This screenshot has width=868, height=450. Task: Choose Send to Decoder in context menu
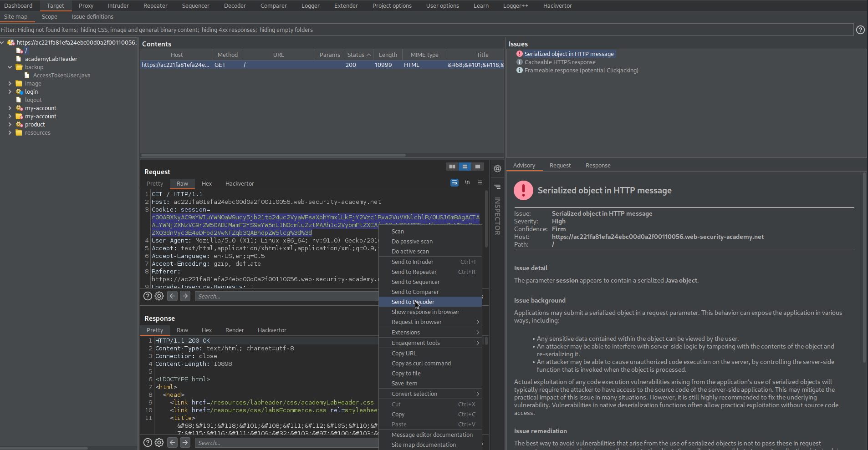[430, 302]
